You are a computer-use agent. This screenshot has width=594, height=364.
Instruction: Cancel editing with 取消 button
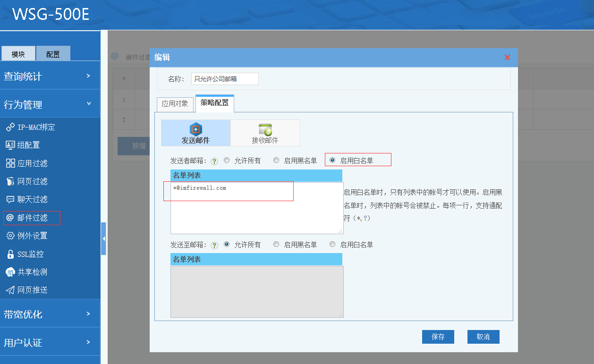(x=483, y=337)
